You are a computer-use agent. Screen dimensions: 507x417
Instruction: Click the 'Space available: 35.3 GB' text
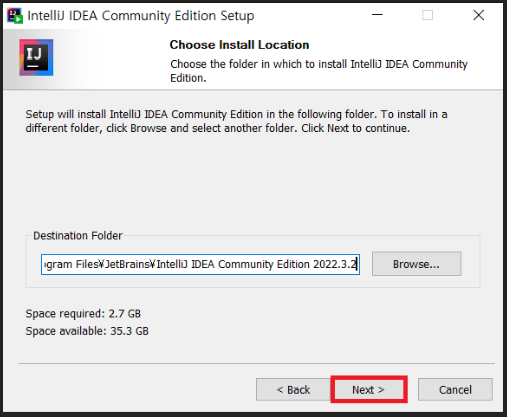pos(87,331)
